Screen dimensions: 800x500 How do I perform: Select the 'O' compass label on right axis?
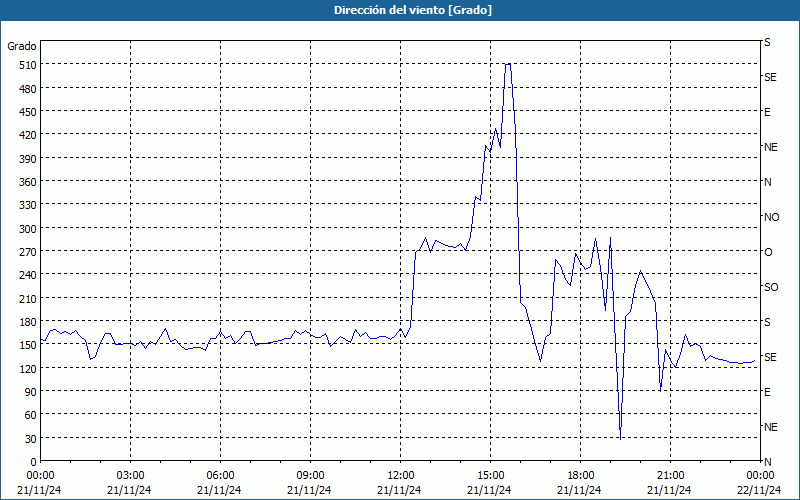tap(768, 252)
